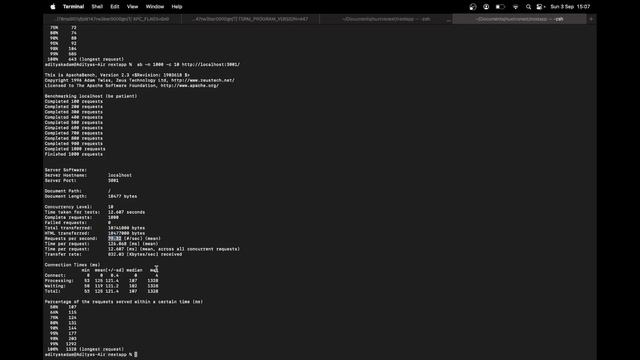The width and height of the screenshot is (640, 360).
Task: Click the 'Waiting:' row of connection times
Action: click(x=101, y=286)
